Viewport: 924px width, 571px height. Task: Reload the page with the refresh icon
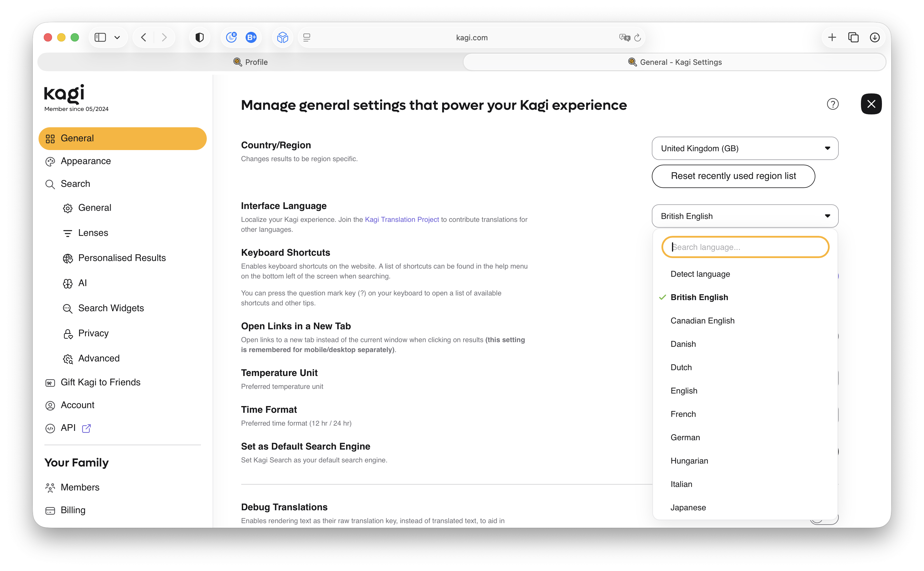coord(638,37)
